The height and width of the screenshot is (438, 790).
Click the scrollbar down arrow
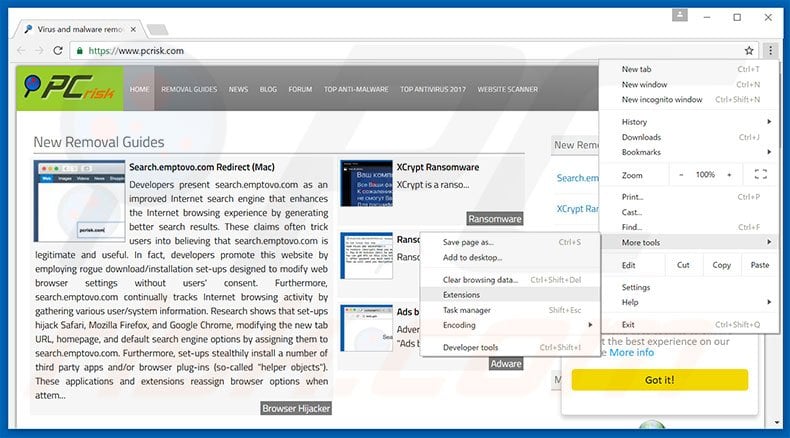tap(776, 422)
